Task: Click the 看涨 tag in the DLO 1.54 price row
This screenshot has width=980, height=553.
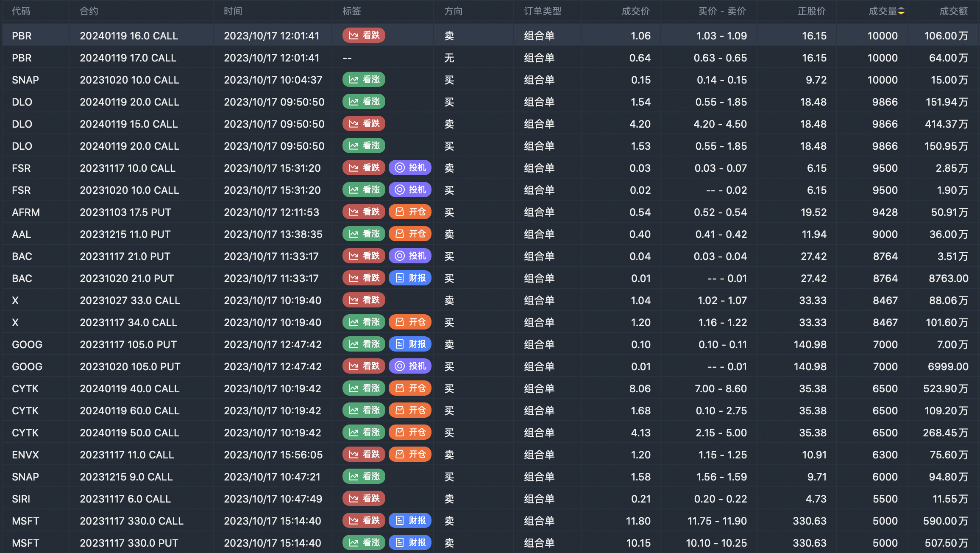Action: pyautogui.click(x=364, y=102)
